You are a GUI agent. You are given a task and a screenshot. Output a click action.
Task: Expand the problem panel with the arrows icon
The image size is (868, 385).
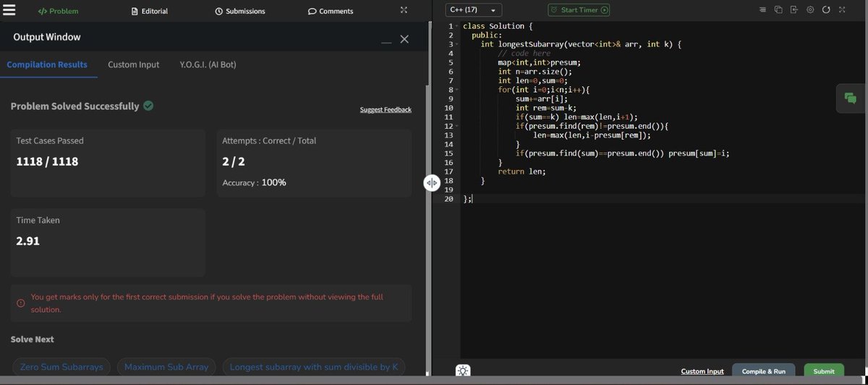point(404,10)
